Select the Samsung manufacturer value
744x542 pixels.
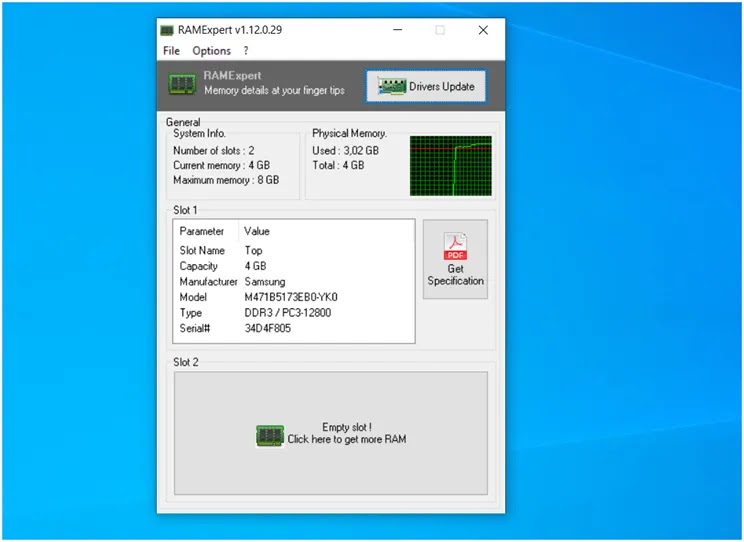click(265, 281)
